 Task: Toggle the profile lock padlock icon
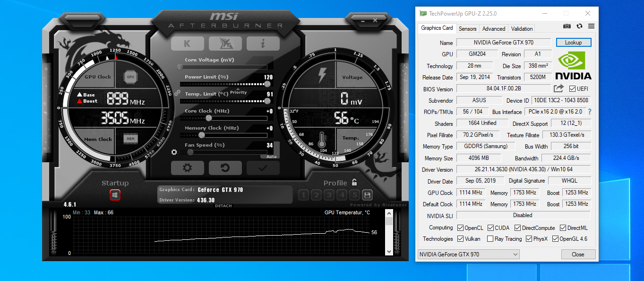coord(354,182)
